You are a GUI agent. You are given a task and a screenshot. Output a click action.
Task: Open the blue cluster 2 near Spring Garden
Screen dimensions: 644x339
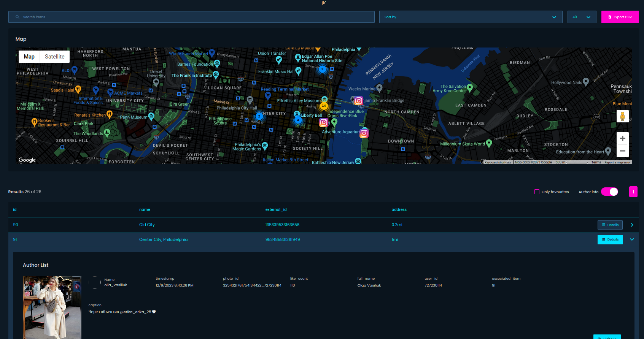tap(323, 69)
